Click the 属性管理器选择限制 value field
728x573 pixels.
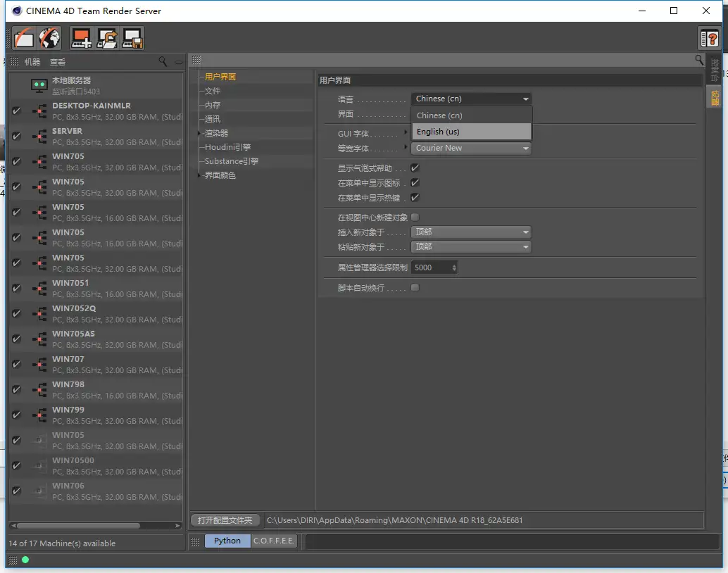[x=432, y=267]
